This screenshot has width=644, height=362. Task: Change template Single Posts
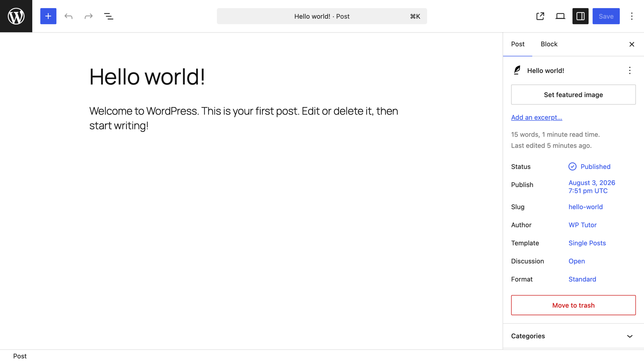587,243
